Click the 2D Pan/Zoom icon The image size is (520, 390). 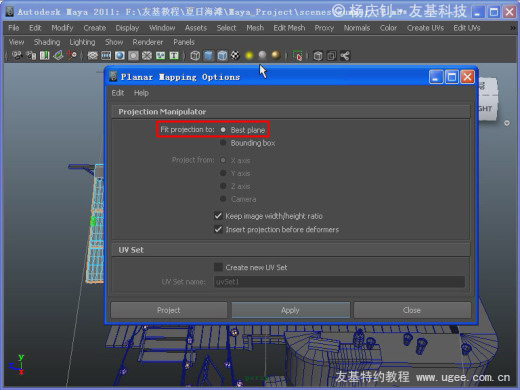[x=72, y=55]
